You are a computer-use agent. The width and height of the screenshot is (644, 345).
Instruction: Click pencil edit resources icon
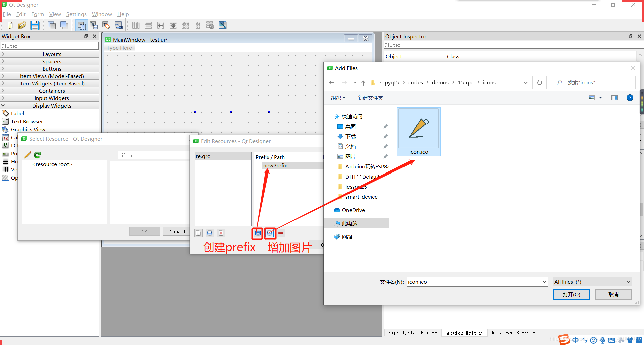coord(28,155)
